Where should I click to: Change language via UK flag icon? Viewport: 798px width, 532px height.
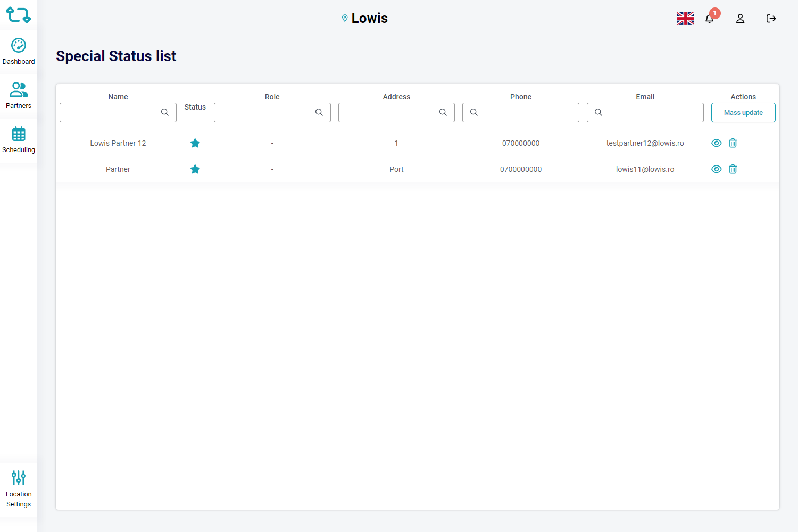(x=685, y=19)
